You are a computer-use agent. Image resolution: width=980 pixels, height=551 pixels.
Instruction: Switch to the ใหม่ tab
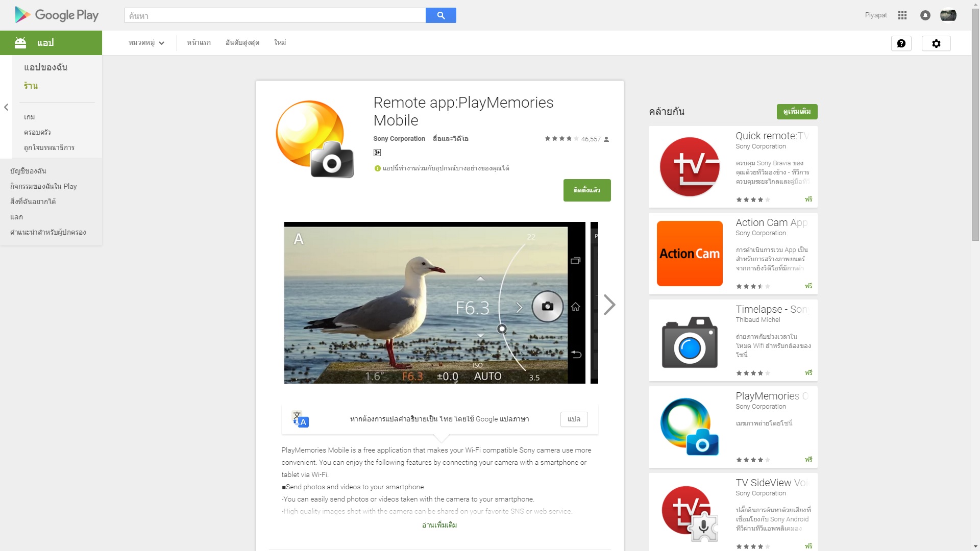280,43
